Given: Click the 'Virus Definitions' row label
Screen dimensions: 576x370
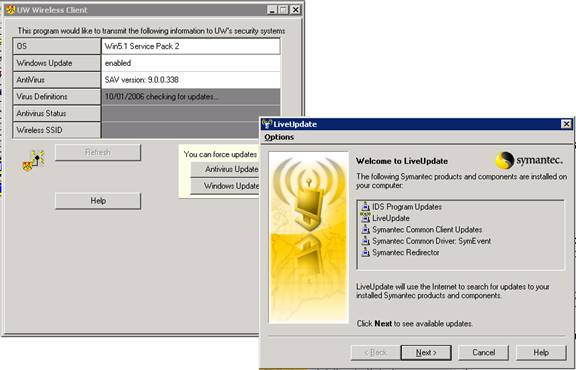Looking at the screenshot, I should 57,97.
